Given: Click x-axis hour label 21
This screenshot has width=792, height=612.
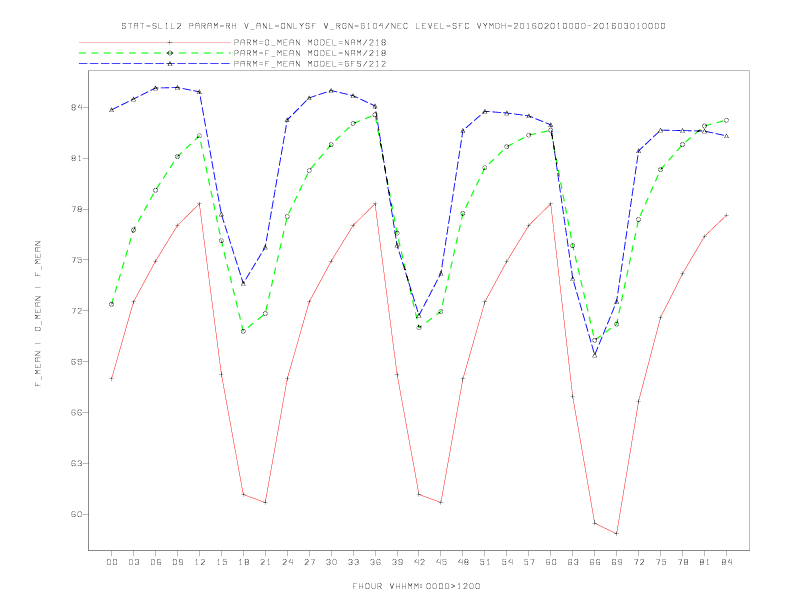Looking at the screenshot, I should click(265, 562).
